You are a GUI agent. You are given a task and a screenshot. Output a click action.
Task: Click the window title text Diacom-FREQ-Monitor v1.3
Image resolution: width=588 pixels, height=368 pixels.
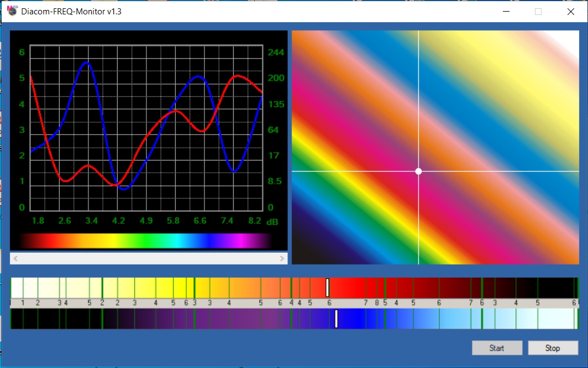71,11
